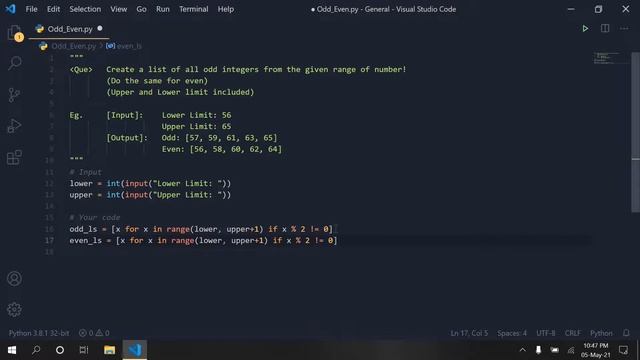
Task: Open the Terminal menu
Action: click(x=193, y=9)
